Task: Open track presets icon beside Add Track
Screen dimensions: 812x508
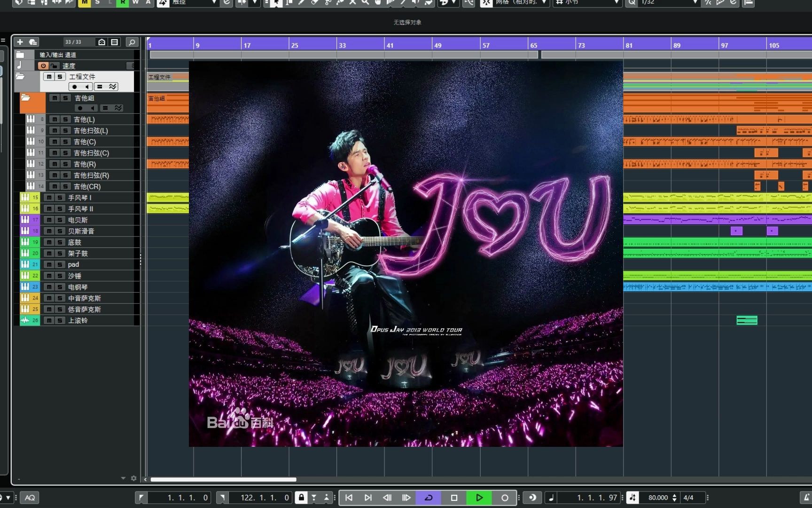Action: [33, 42]
